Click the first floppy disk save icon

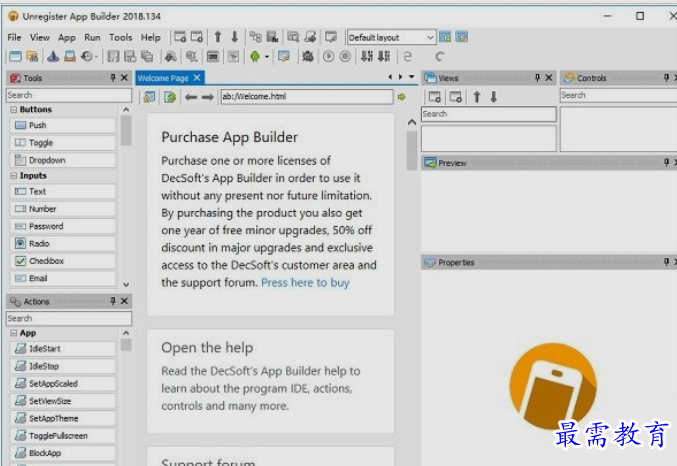click(113, 57)
